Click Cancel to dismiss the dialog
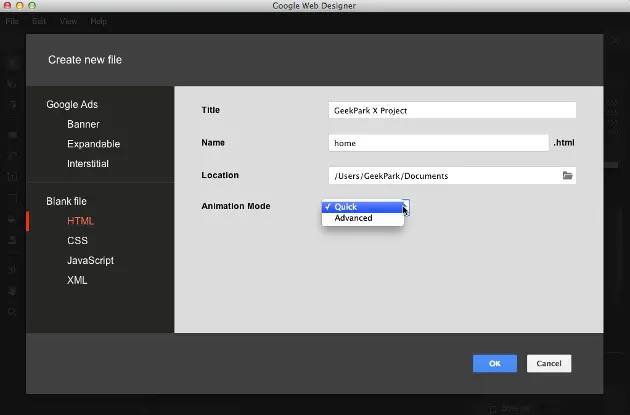The image size is (630, 415). click(549, 364)
